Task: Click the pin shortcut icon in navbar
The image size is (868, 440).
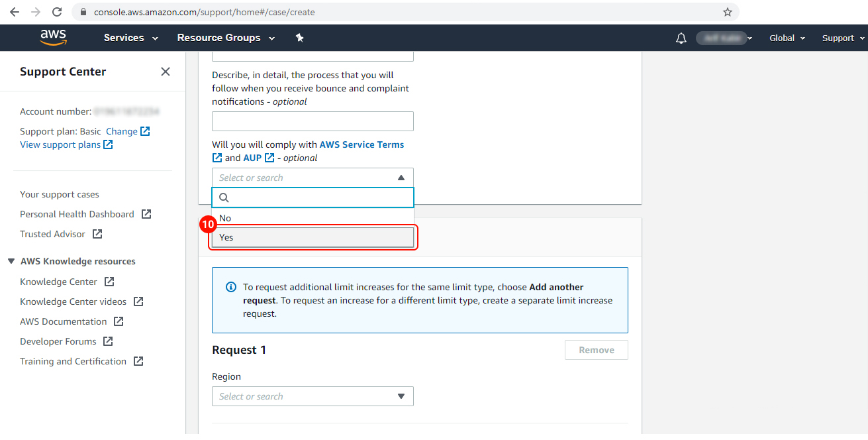Action: tap(299, 38)
